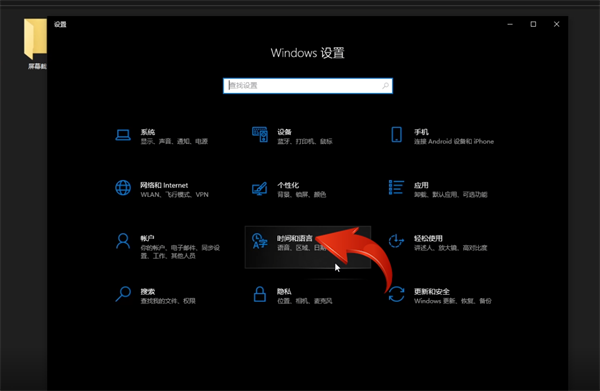Open the Accounts (帐户) person icon

click(x=123, y=241)
